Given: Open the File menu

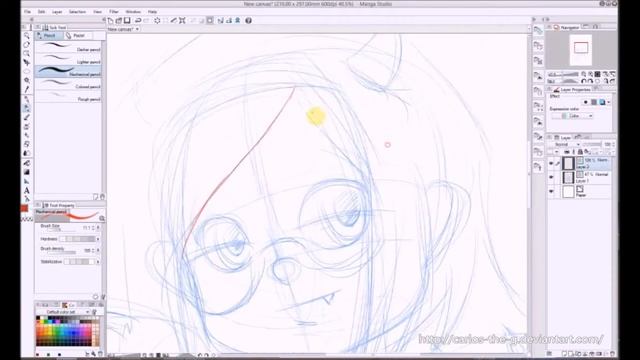Looking at the screenshot, I should [27, 12].
